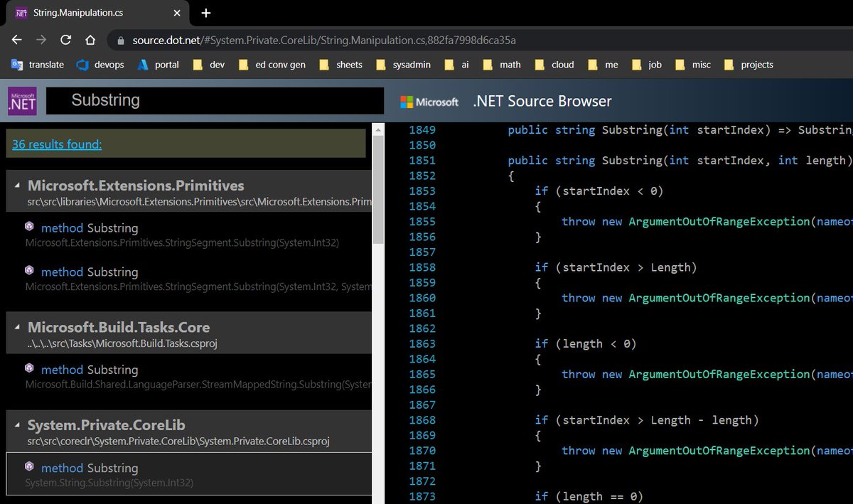Open the projects bookmarks folder
Viewport: 853px width, 504px height.
tap(749, 65)
